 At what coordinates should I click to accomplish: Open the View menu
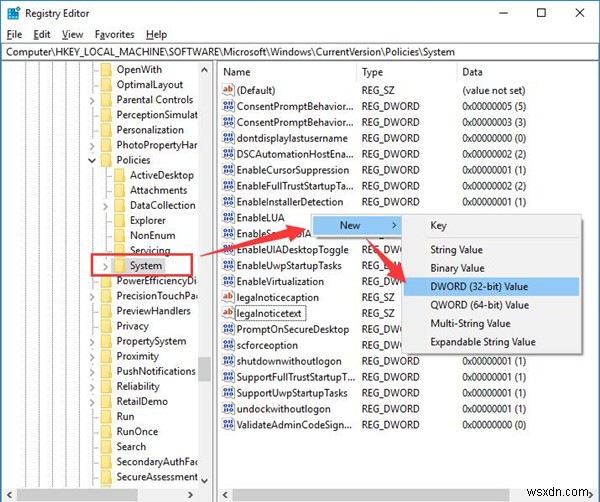pos(72,34)
